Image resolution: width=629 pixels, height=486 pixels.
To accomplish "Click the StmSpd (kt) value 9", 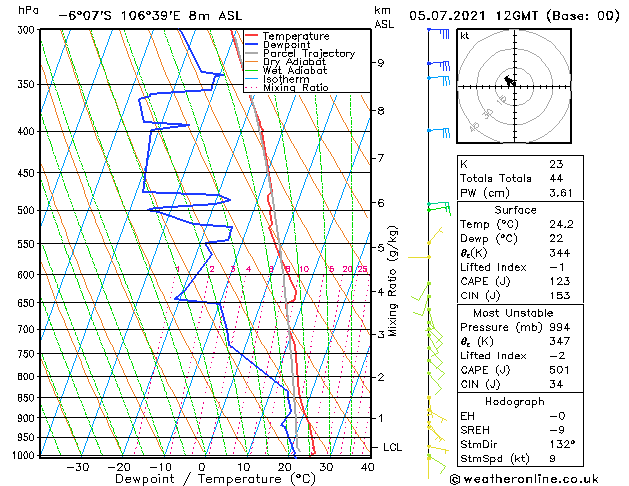I will 552,459.
